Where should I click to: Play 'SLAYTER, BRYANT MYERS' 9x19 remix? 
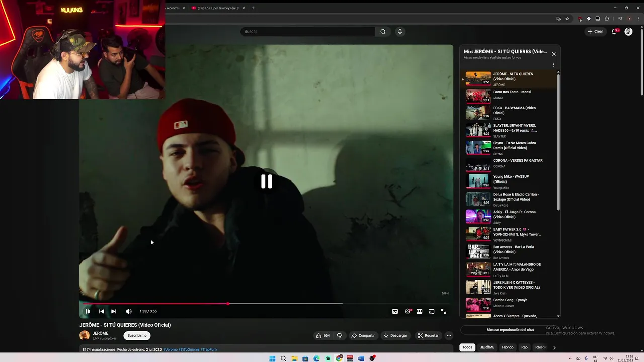(509, 130)
